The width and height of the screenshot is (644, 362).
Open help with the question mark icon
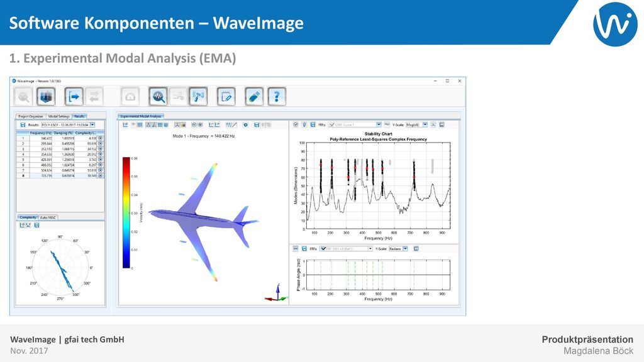(277, 97)
